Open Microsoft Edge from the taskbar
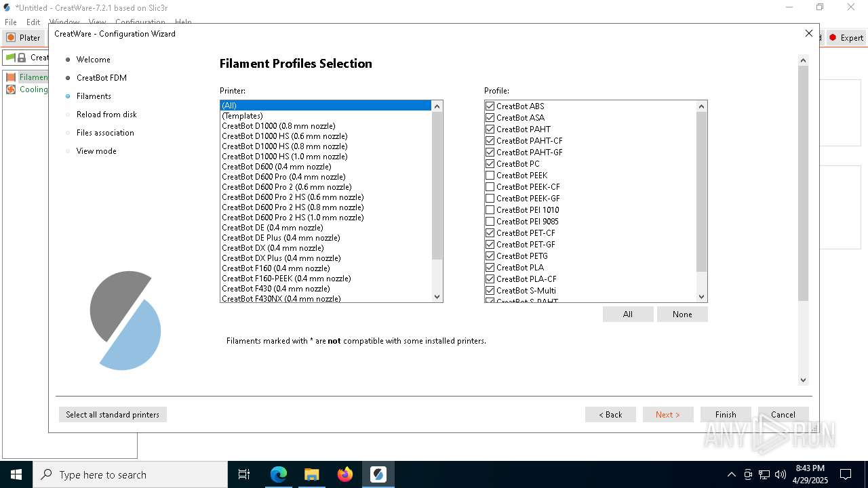Image resolution: width=868 pixels, height=488 pixels. point(279,474)
